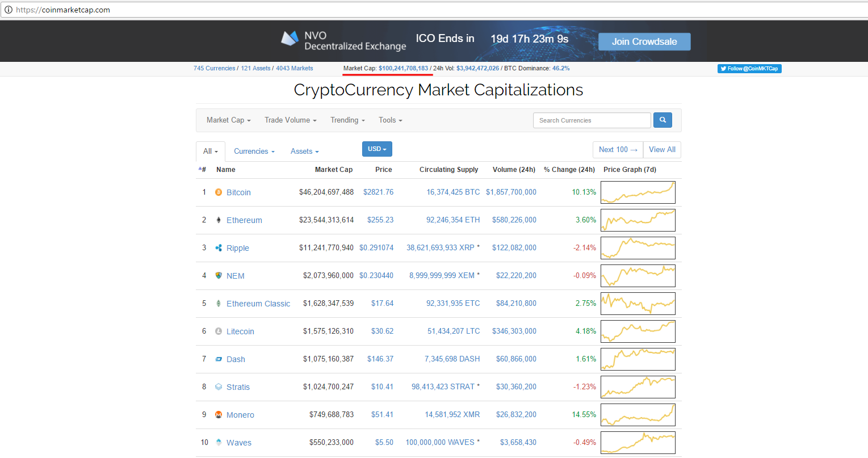Click the rank sort arrow beside #

point(200,169)
